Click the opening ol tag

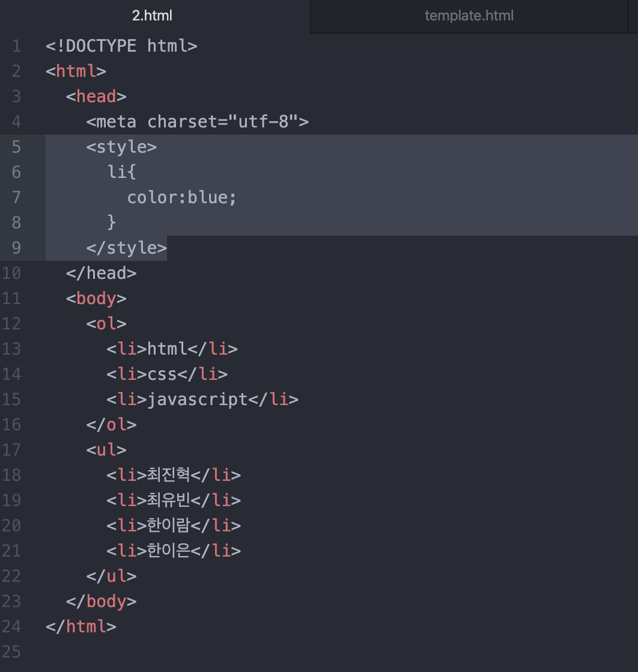pyautogui.click(x=106, y=323)
